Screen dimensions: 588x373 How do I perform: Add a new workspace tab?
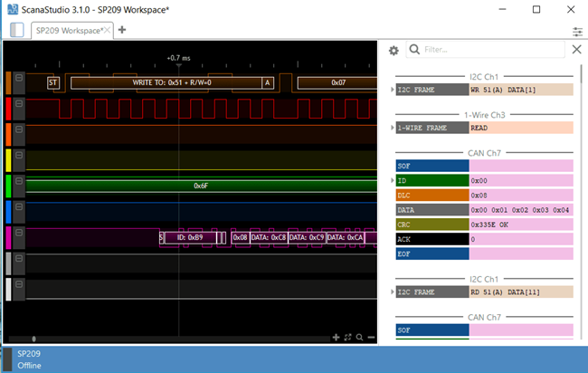point(122,30)
